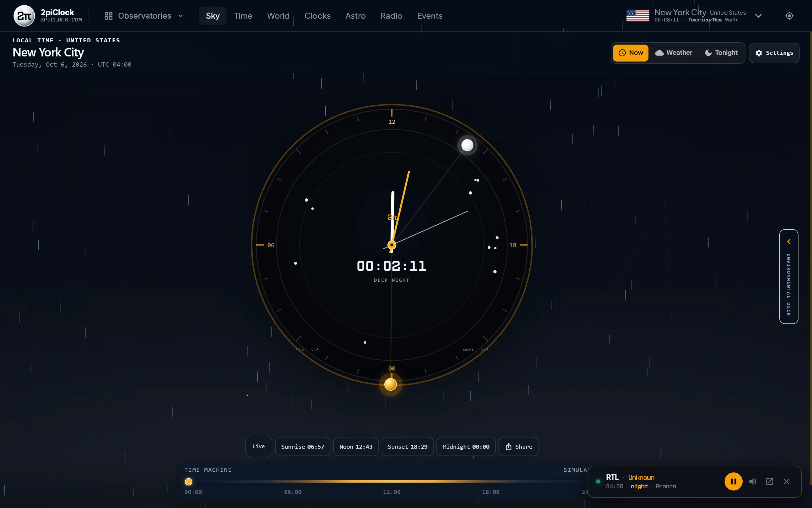This screenshot has width=812, height=508.
Task: Open the Astro tab
Action: coord(355,16)
